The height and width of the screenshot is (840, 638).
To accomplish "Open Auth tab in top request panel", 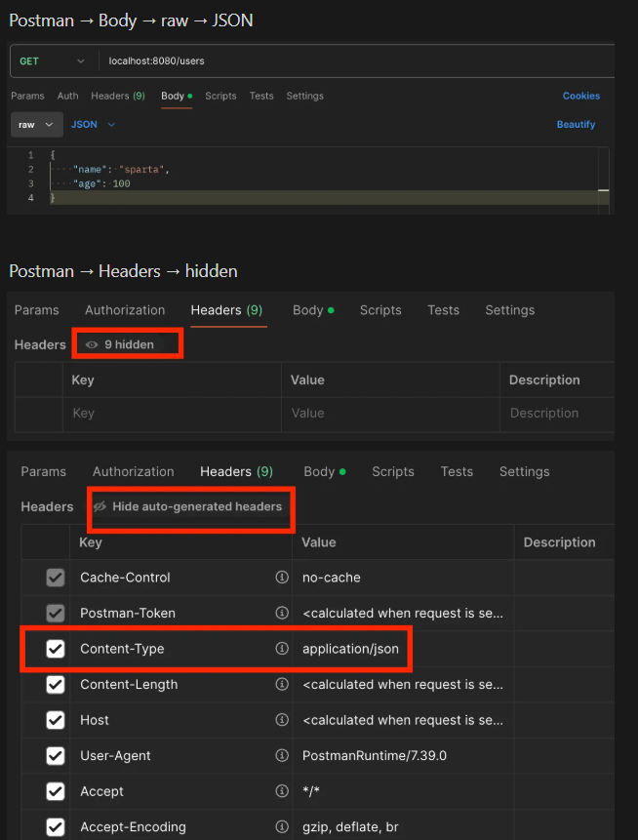I will pyautogui.click(x=67, y=96).
